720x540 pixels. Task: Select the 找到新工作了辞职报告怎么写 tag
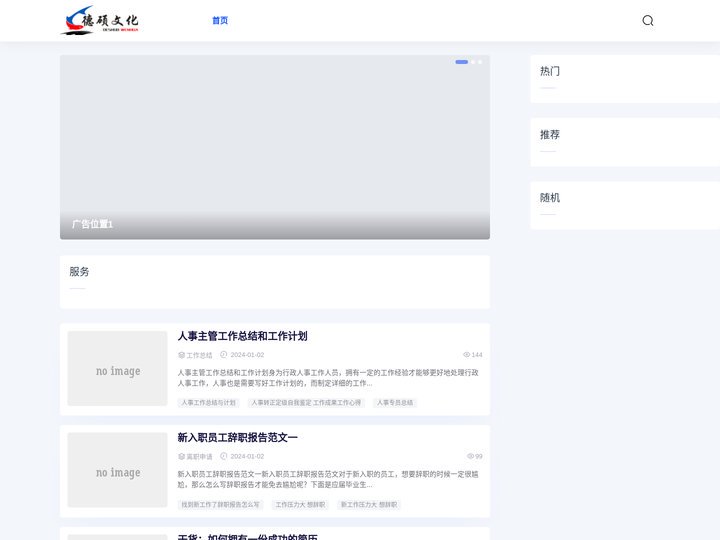(220, 505)
